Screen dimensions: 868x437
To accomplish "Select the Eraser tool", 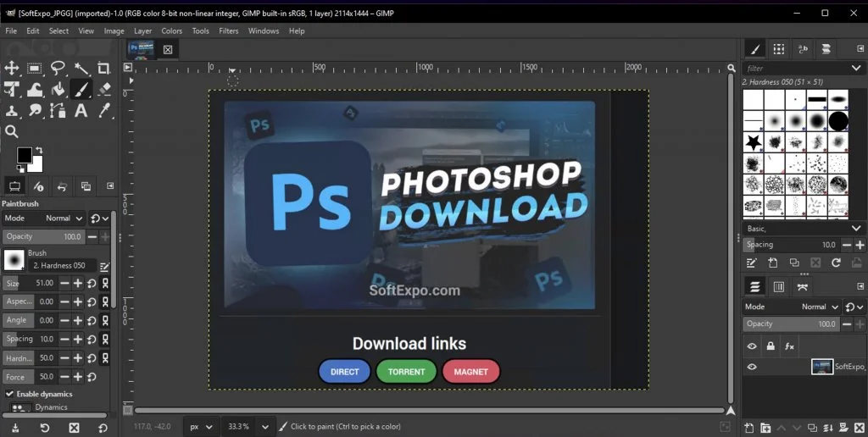I will click(104, 90).
